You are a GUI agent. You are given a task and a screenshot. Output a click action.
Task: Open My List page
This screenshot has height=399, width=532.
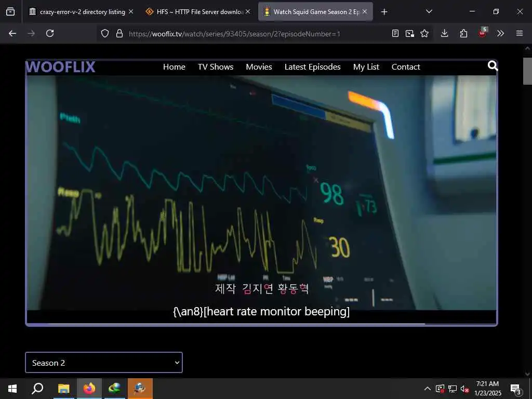[366, 67]
